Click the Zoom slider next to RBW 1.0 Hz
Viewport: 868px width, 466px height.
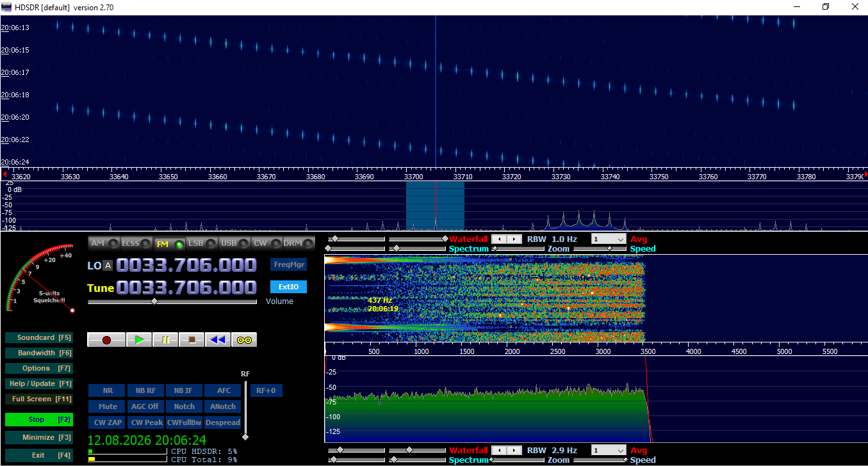click(x=519, y=248)
